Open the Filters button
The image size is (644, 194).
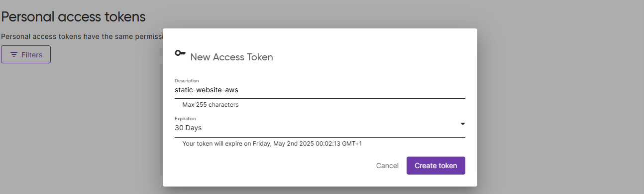coord(26,55)
